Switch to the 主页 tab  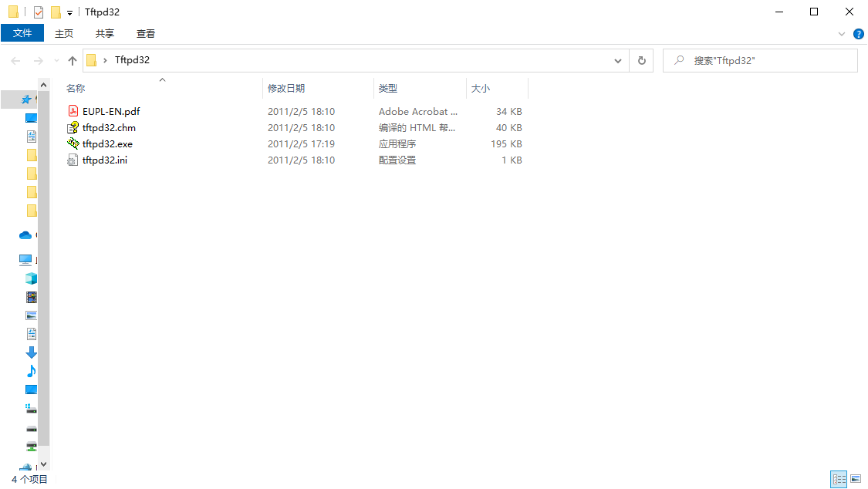(64, 34)
